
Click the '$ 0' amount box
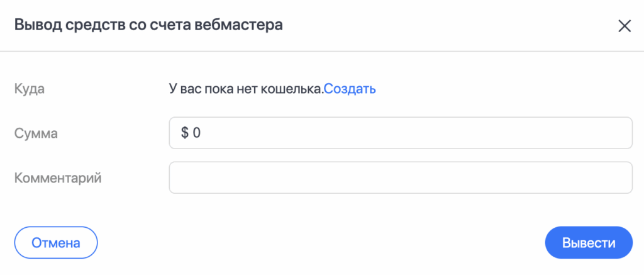click(x=400, y=133)
